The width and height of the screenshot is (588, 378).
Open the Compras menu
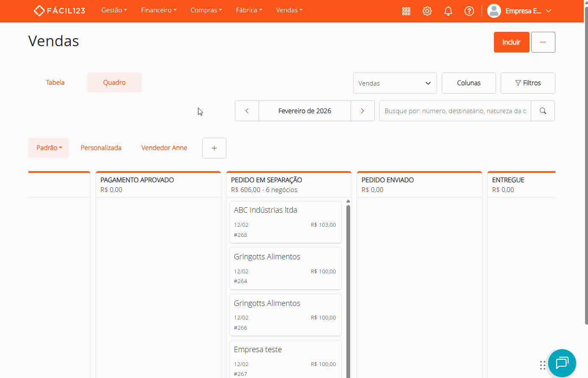(206, 10)
